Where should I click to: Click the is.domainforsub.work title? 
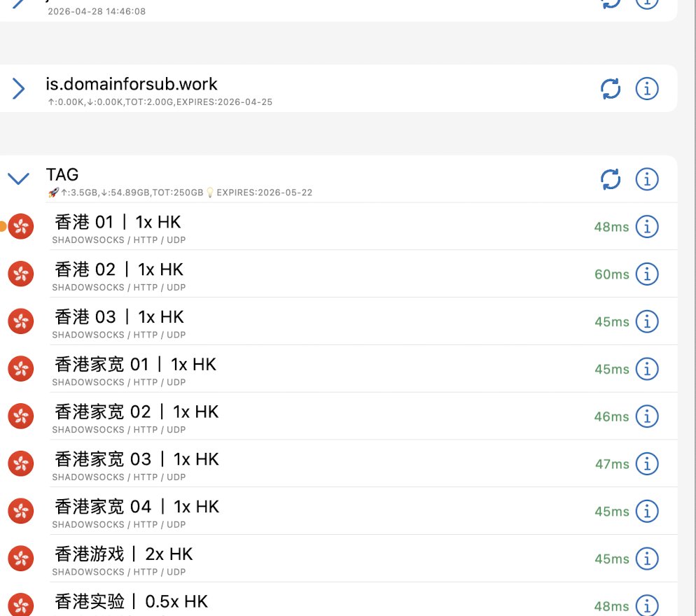coord(132,84)
